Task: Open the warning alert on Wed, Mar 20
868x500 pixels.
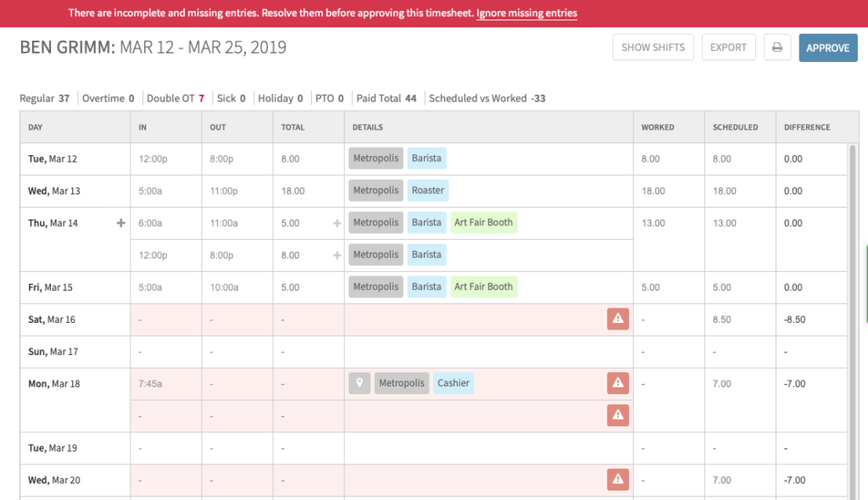Action: [617, 479]
